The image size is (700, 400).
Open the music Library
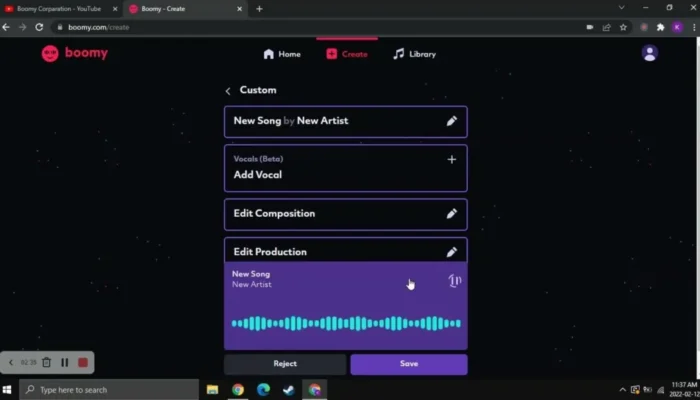coord(414,54)
